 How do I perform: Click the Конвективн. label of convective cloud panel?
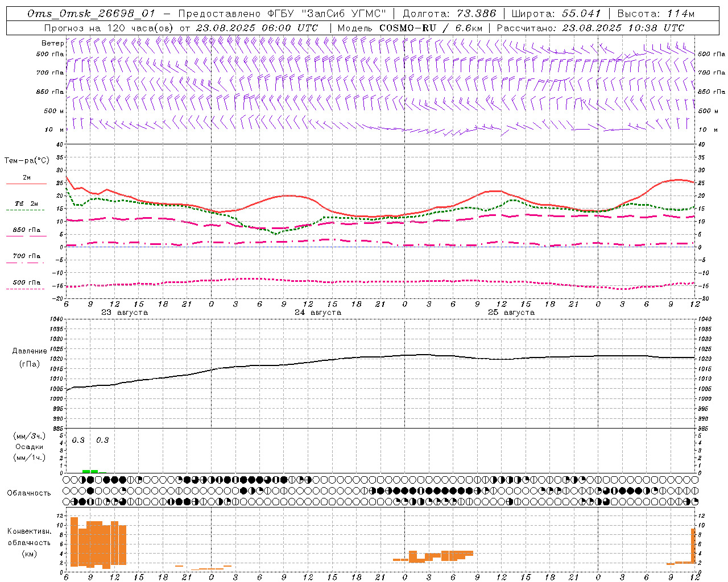29,531
